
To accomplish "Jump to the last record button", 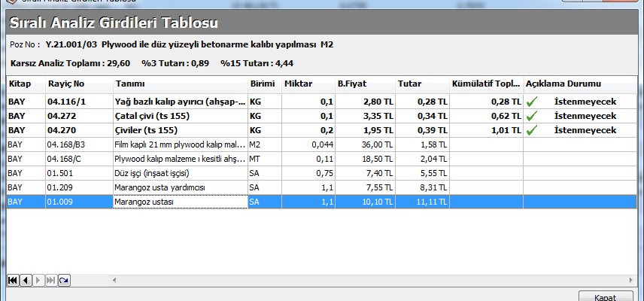I will click(50, 280).
